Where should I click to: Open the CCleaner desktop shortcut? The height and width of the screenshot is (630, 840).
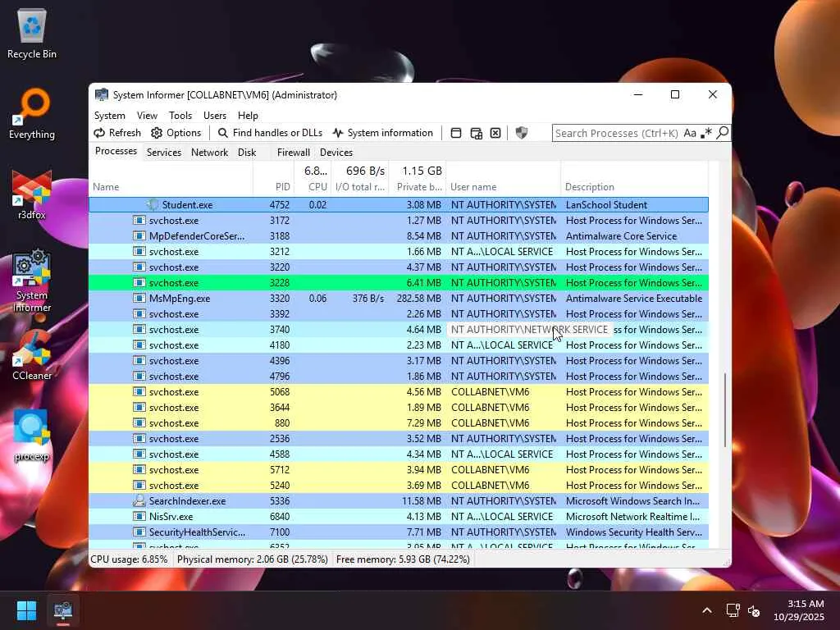[x=32, y=355]
